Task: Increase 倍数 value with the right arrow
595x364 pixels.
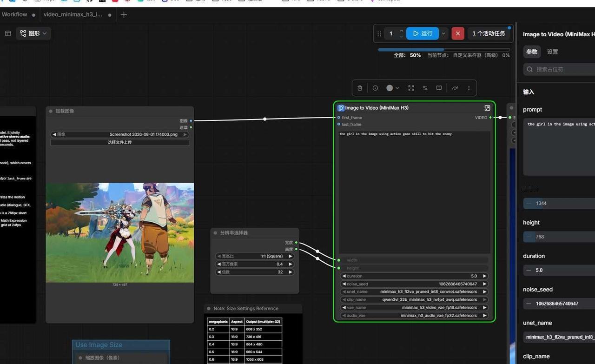Action: tap(291, 272)
